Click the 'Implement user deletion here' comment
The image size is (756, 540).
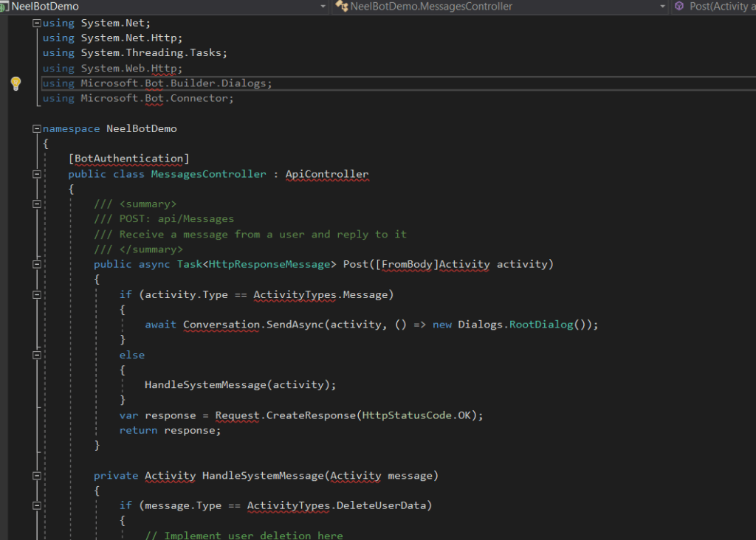click(244, 535)
